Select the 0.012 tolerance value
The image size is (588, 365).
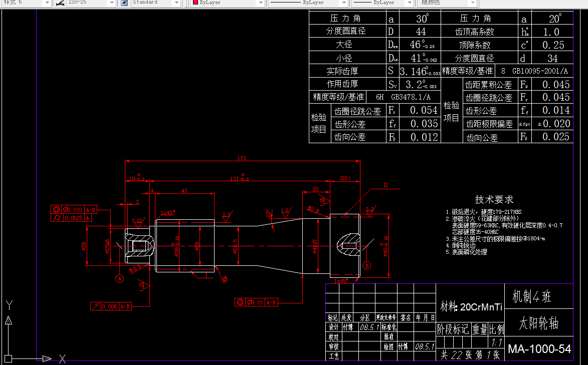click(x=424, y=137)
